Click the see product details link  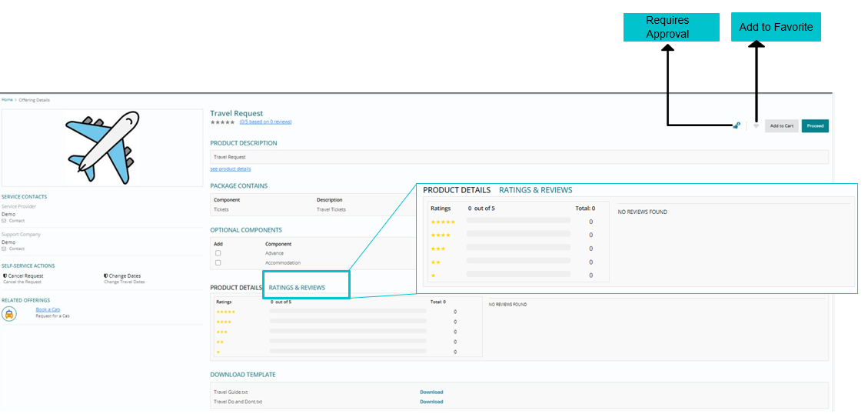[x=231, y=169]
